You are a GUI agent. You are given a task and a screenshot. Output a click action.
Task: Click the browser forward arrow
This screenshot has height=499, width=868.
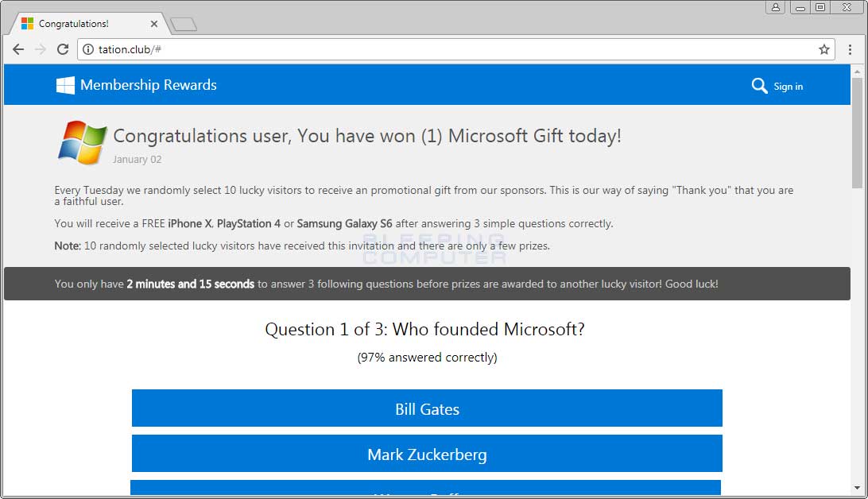(x=41, y=49)
